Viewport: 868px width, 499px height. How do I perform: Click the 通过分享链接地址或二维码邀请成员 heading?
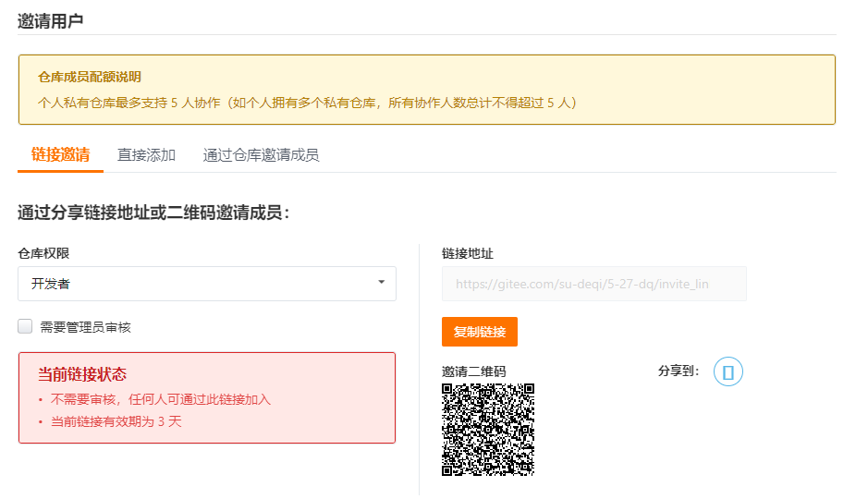[153, 213]
